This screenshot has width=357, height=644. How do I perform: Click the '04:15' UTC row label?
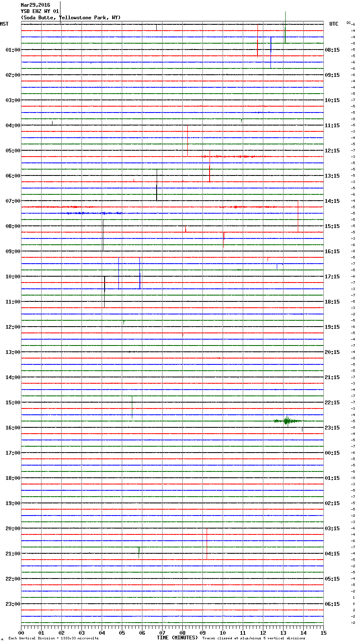(332, 554)
